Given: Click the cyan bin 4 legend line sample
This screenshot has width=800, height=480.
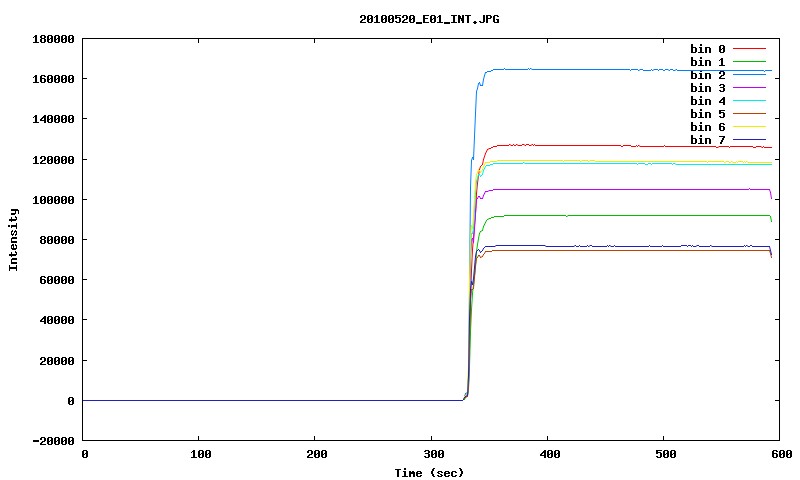Looking at the screenshot, I should tap(749, 101).
